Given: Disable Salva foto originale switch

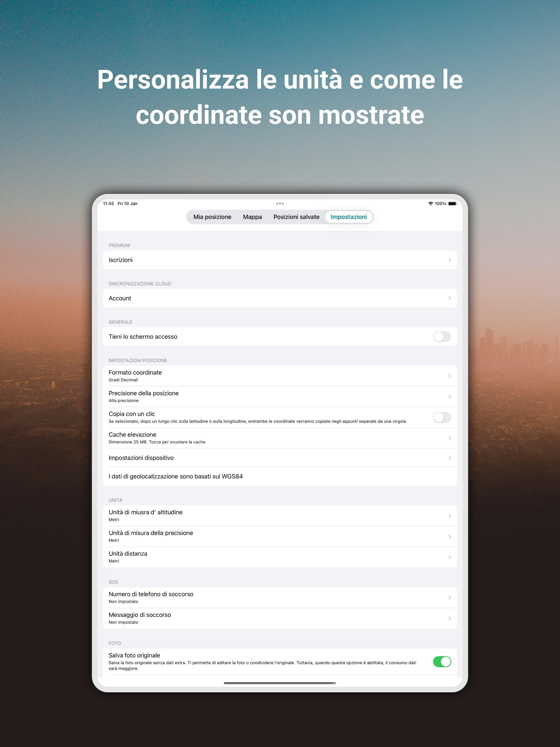Looking at the screenshot, I should [x=442, y=662].
